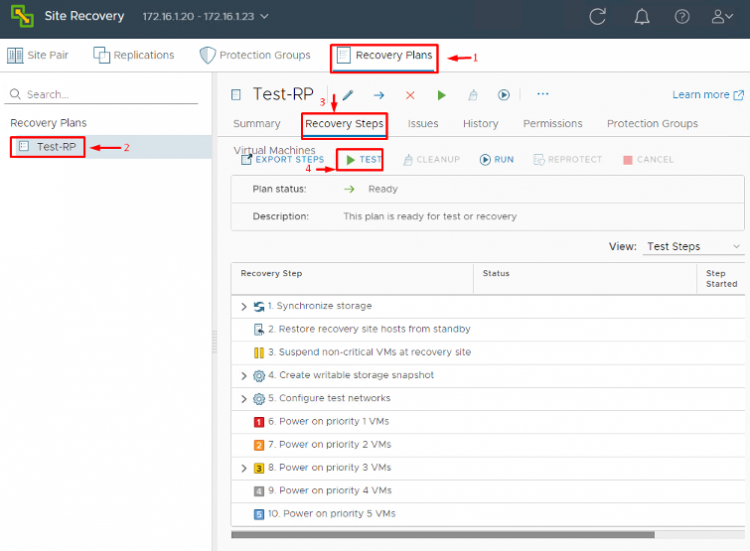The image size is (750, 551).
Task: Click the Site Recovery logo icon
Action: point(22,16)
